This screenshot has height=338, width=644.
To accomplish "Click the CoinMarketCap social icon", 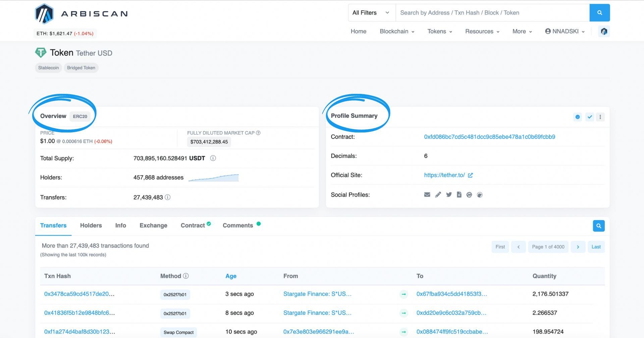I will click(x=469, y=194).
